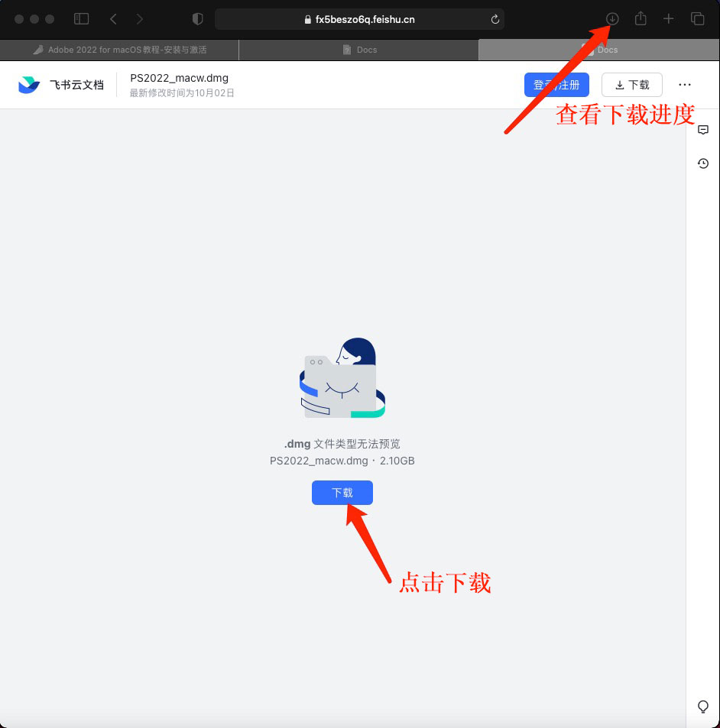
Task: Open the more options menu with three dots
Action: [684, 85]
